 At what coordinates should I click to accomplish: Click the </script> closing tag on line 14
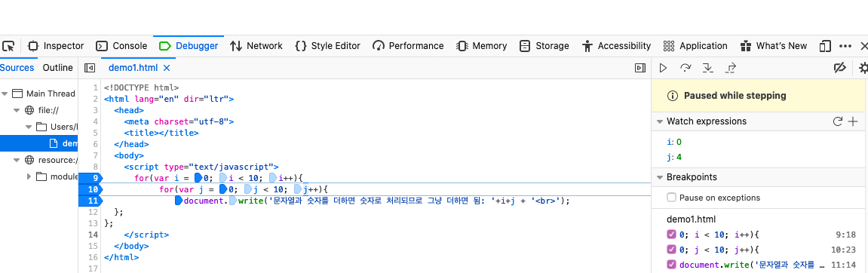pyautogui.click(x=147, y=235)
